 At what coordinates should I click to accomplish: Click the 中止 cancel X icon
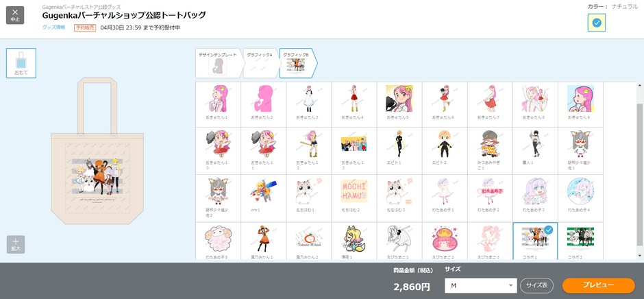coord(15,15)
